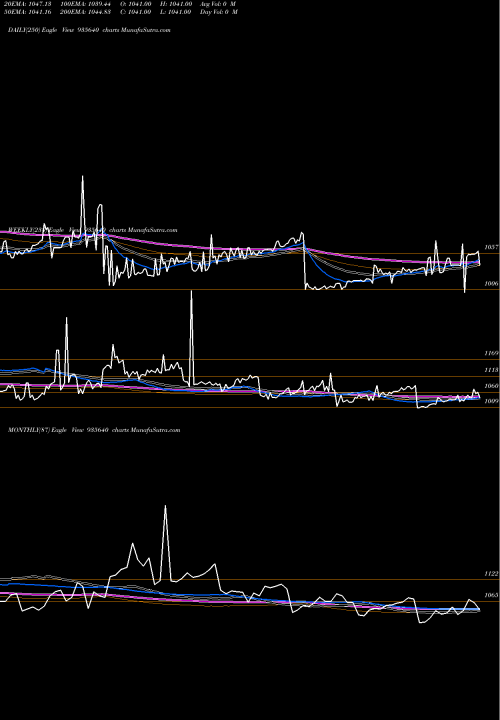
Task: Click the MONTHLY(87) chart title
Action: coord(94,430)
